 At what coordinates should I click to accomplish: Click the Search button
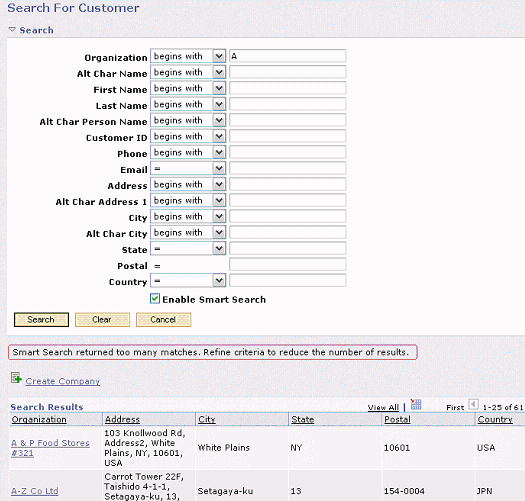pyautogui.click(x=41, y=319)
